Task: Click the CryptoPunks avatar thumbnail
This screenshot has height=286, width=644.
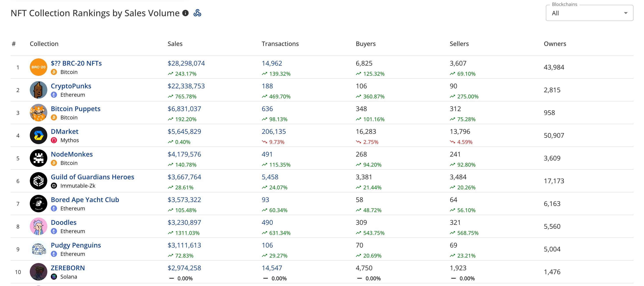Action: click(x=39, y=90)
